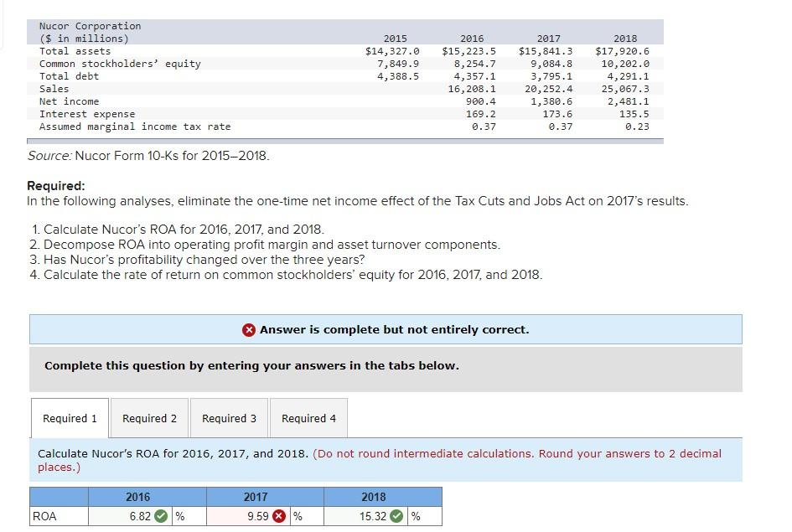Viewport: 792px width, 532px height.
Task: Click the 2018 net income value 2,481.1
Action: (x=629, y=101)
